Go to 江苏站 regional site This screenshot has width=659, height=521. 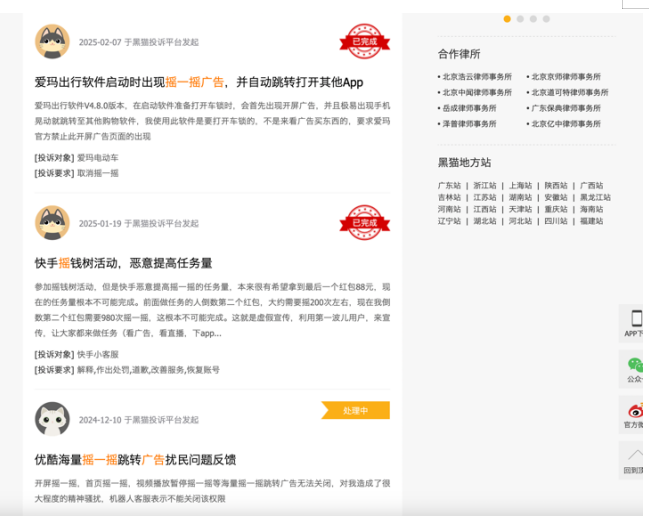[485, 197]
